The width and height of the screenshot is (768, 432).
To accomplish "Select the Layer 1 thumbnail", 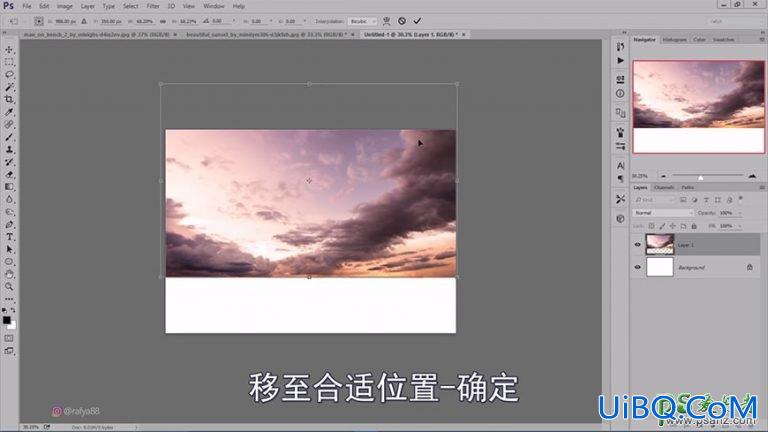I will click(x=659, y=244).
